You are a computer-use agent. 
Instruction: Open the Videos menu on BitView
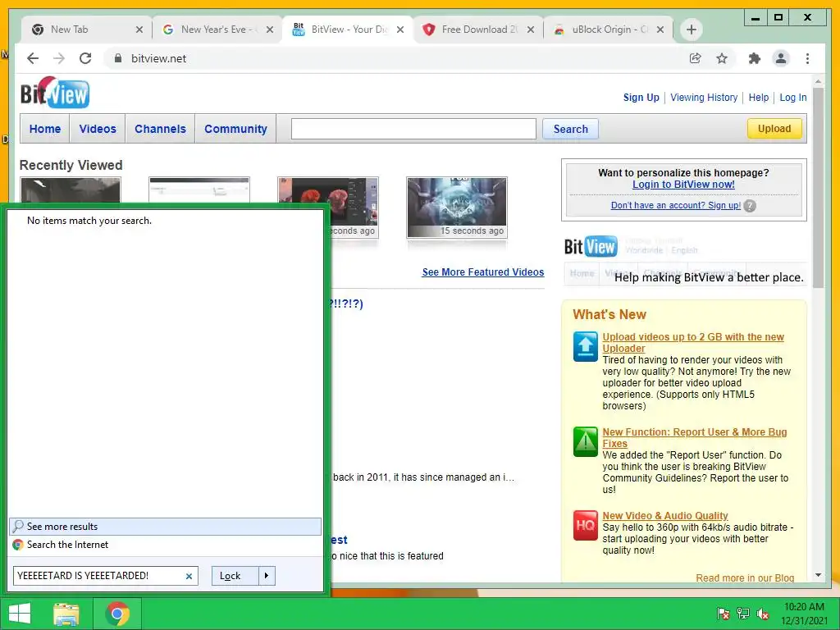coord(98,129)
